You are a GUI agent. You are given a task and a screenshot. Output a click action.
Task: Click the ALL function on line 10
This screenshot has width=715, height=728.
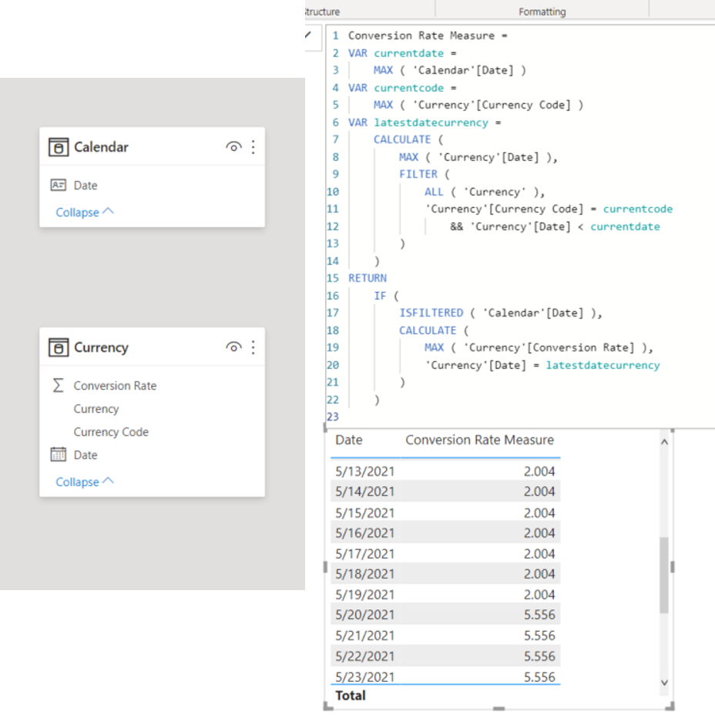434,192
